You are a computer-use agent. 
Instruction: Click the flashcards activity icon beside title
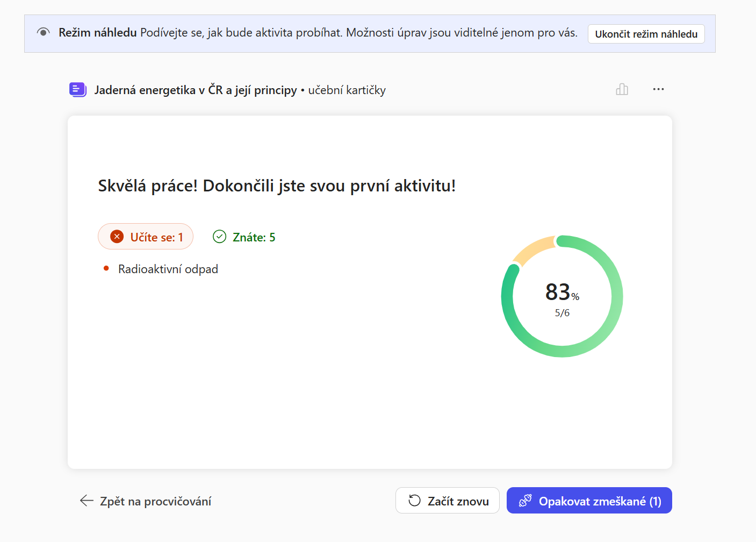click(78, 90)
